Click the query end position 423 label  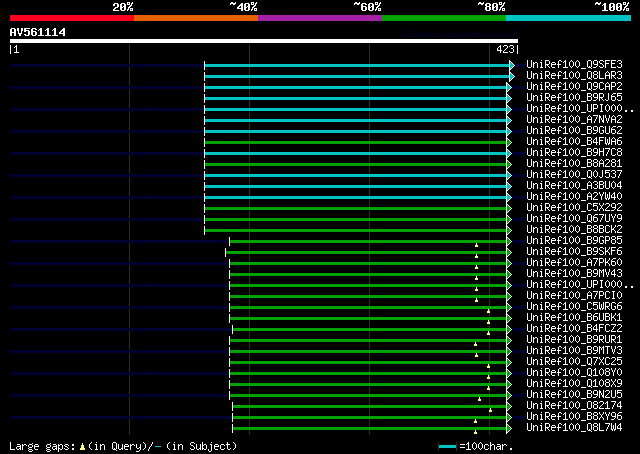(505, 49)
